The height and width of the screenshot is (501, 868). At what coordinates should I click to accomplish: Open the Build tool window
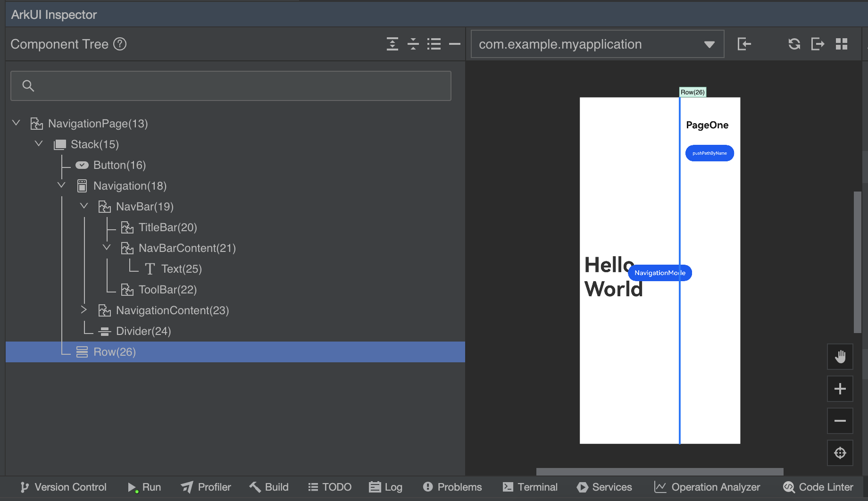coord(269,487)
